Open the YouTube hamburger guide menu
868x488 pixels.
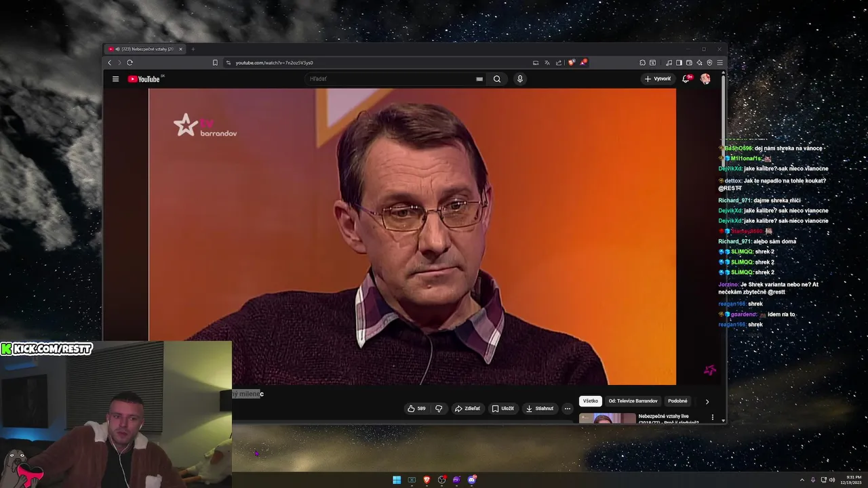point(115,79)
